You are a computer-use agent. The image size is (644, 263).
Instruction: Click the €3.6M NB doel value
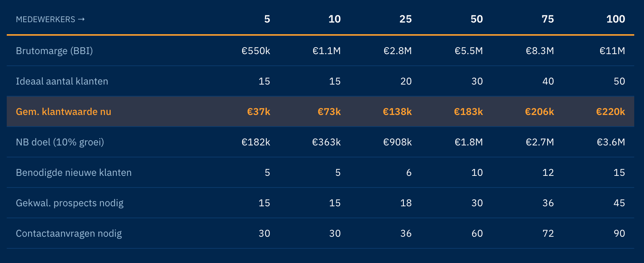[611, 142]
